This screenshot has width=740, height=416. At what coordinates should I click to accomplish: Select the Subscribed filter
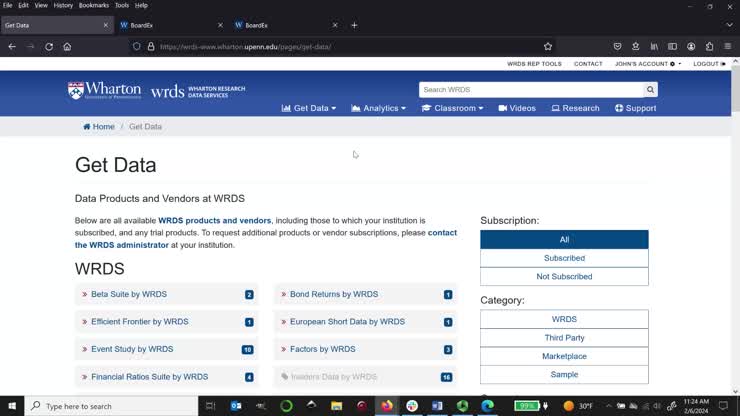coord(564,258)
